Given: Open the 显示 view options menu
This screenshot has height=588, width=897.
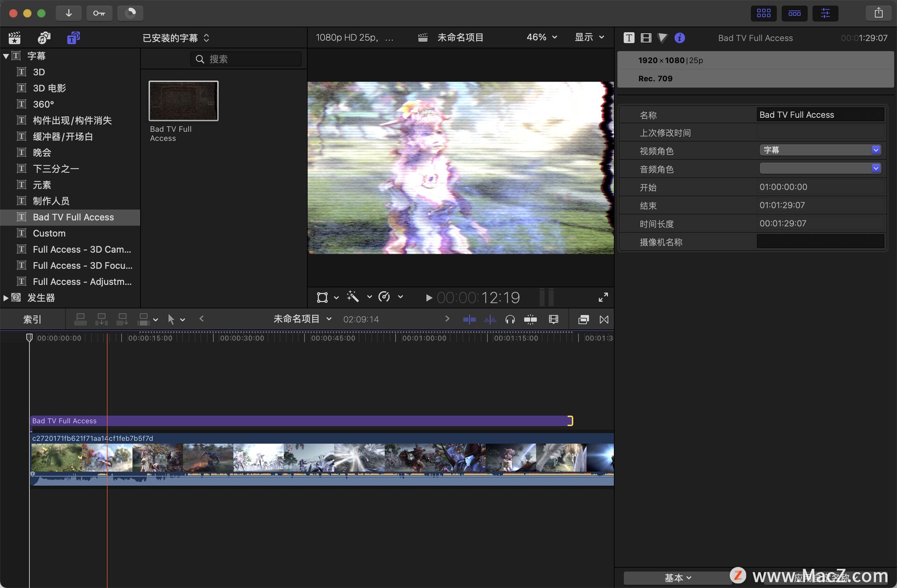Looking at the screenshot, I should [x=590, y=37].
